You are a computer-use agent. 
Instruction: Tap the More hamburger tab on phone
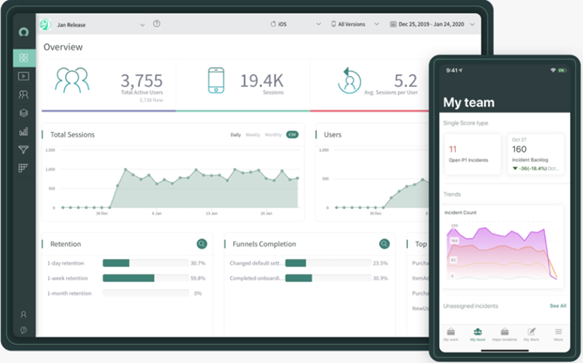coord(558,334)
